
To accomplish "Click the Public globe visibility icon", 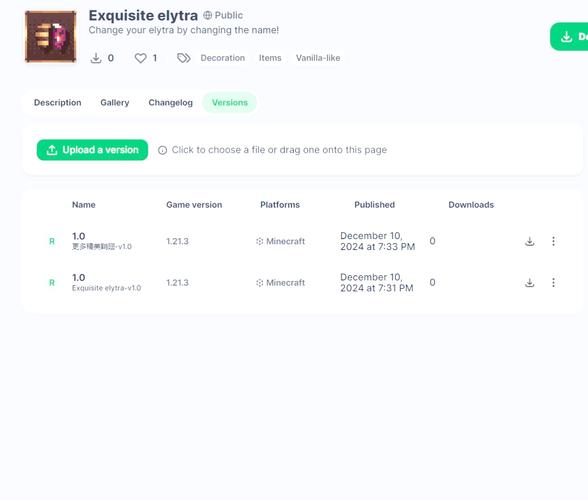I will click(207, 15).
